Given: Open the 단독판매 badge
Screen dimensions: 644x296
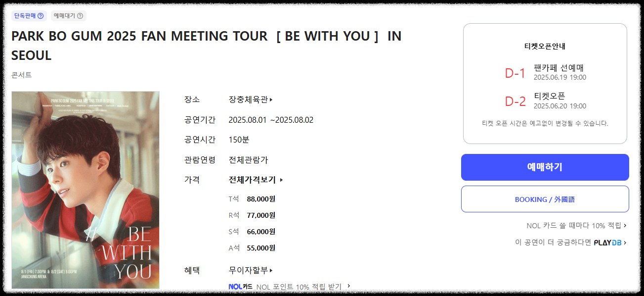Looking at the screenshot, I should point(28,15).
